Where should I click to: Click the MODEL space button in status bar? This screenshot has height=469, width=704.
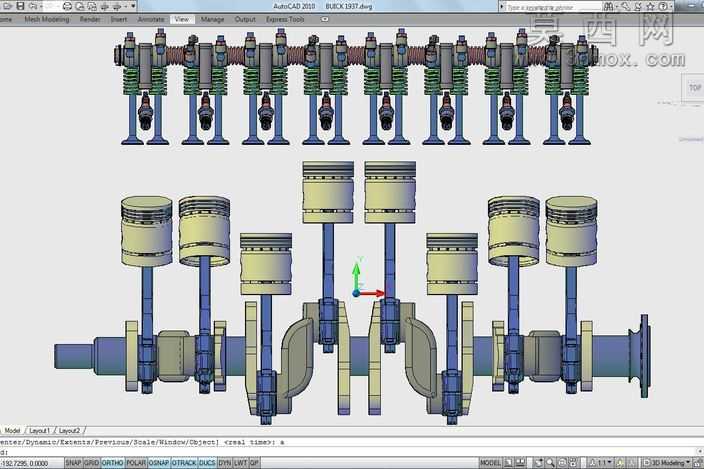(490, 463)
